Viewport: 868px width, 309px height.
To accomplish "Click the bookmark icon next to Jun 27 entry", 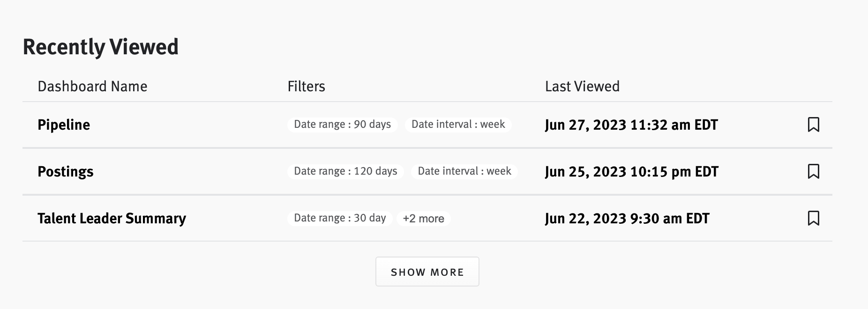I will coord(814,125).
